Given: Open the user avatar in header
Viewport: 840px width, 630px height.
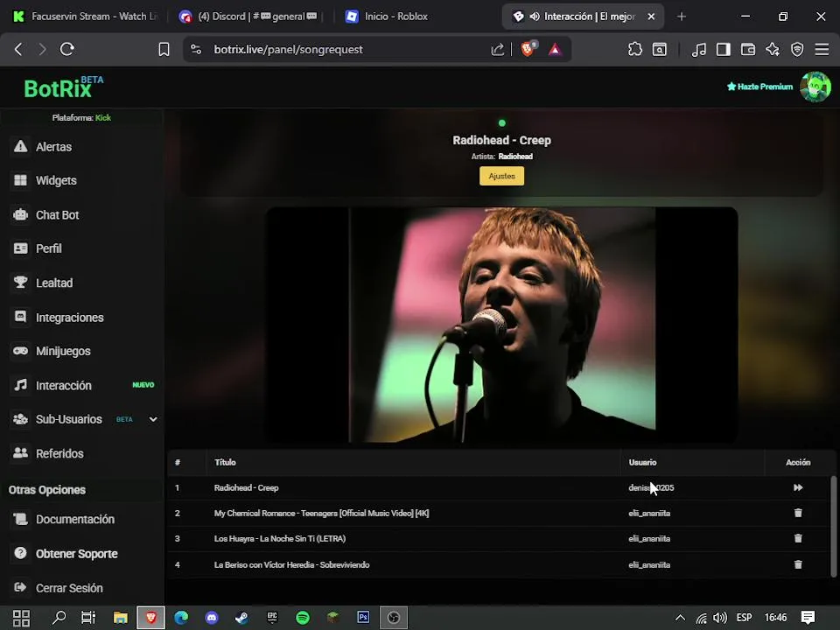Looking at the screenshot, I should [x=815, y=87].
